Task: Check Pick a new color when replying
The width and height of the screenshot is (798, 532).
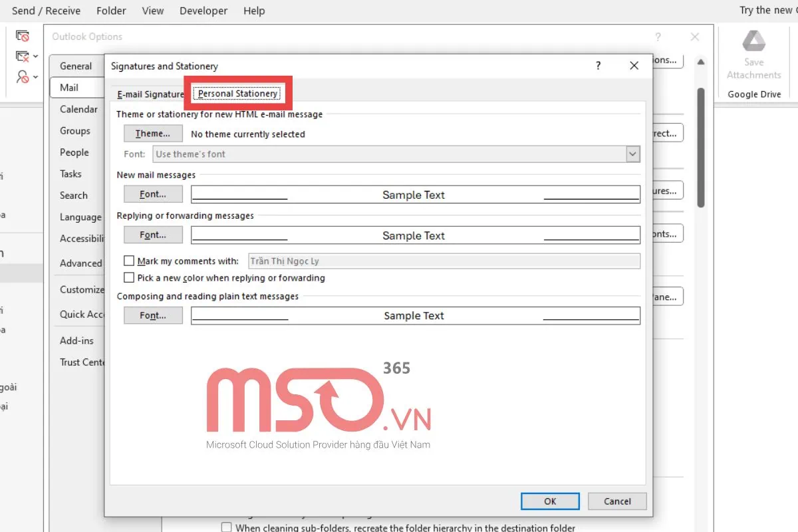Action: 130,278
